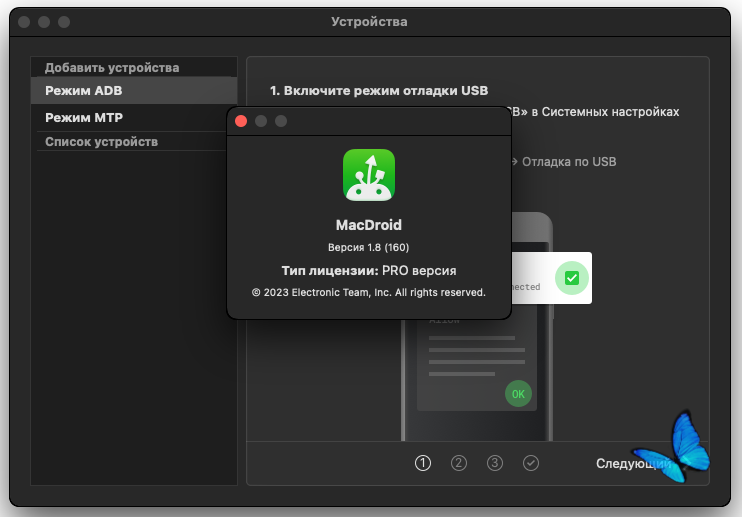Click the MacDroid app name text
The image size is (742, 517).
369,225
